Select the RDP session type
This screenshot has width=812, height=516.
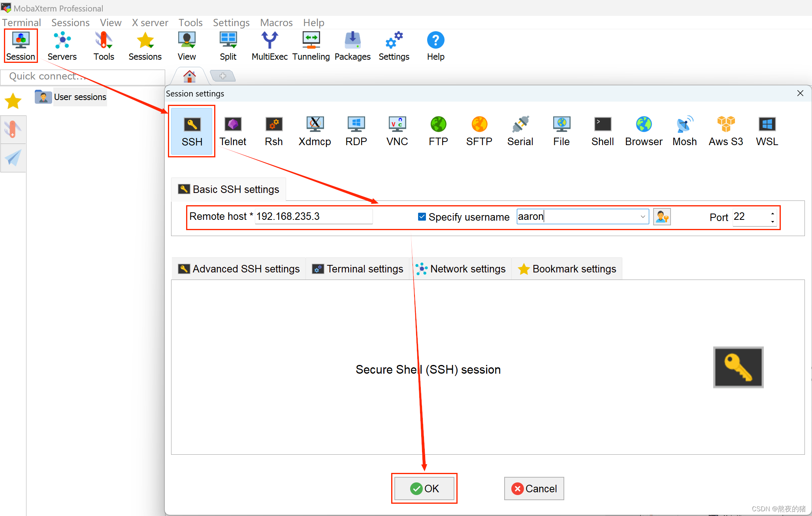pyautogui.click(x=356, y=131)
